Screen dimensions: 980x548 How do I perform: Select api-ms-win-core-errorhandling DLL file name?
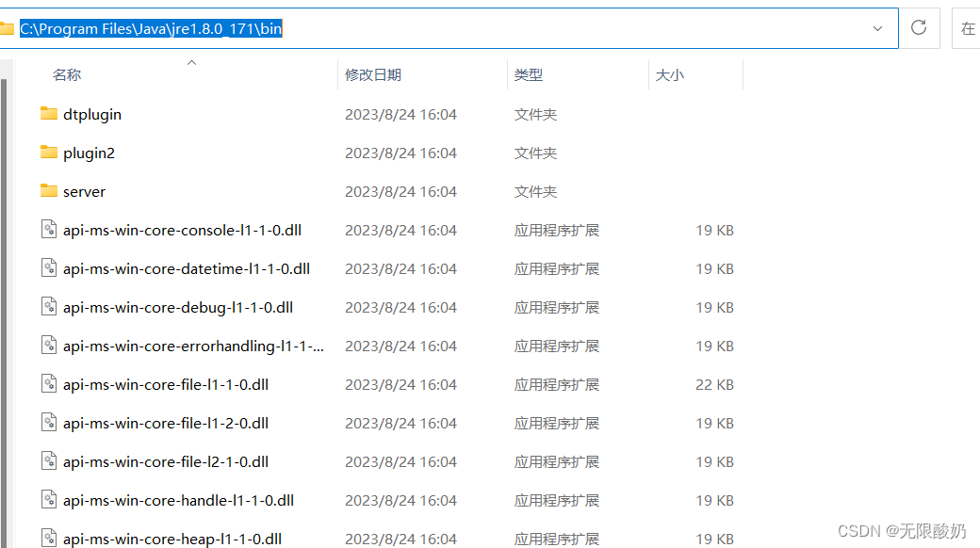point(193,346)
